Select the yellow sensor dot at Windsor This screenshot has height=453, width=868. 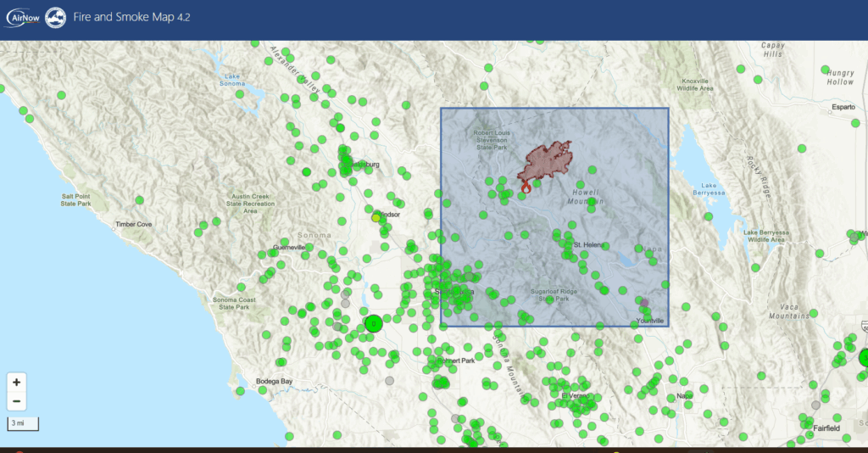pyautogui.click(x=376, y=218)
